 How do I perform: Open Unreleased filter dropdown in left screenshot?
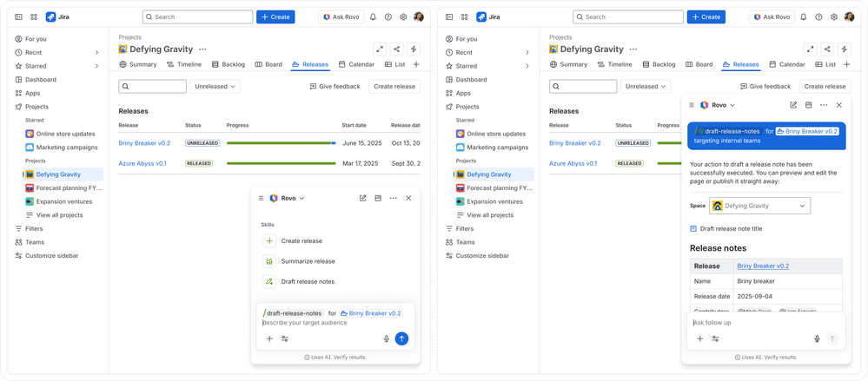(x=215, y=86)
